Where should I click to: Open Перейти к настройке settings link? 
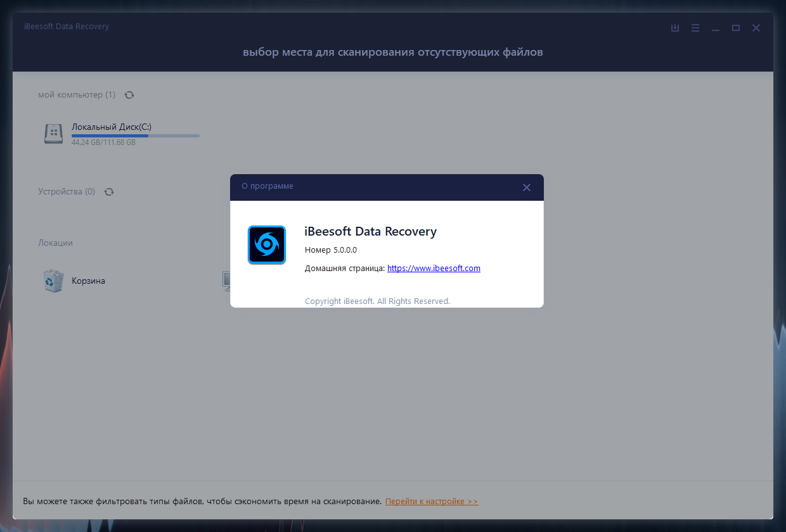(432, 501)
